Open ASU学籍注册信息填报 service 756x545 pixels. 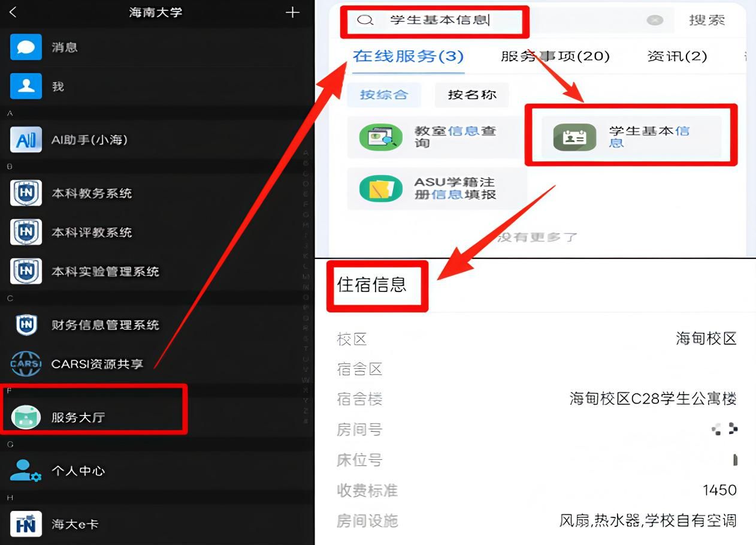click(x=437, y=188)
